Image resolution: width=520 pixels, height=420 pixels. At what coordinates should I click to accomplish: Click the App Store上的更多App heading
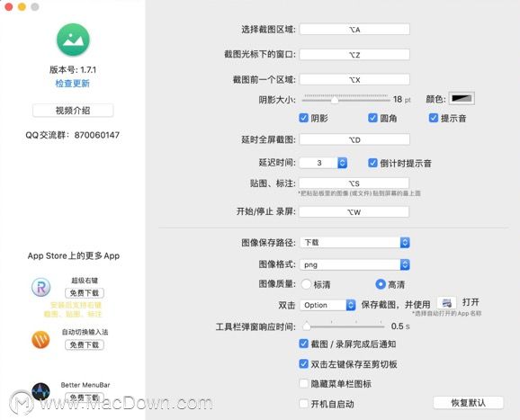tap(73, 256)
